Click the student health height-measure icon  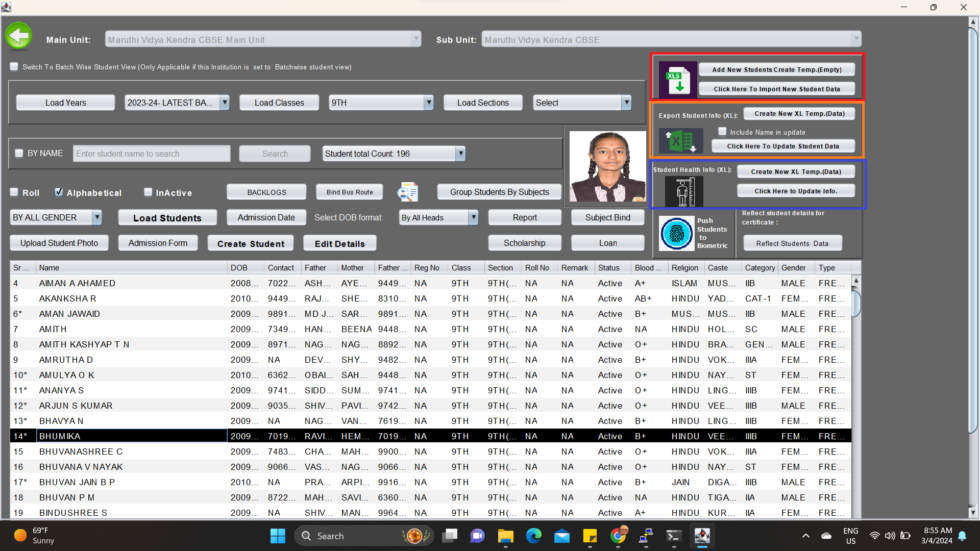point(683,191)
